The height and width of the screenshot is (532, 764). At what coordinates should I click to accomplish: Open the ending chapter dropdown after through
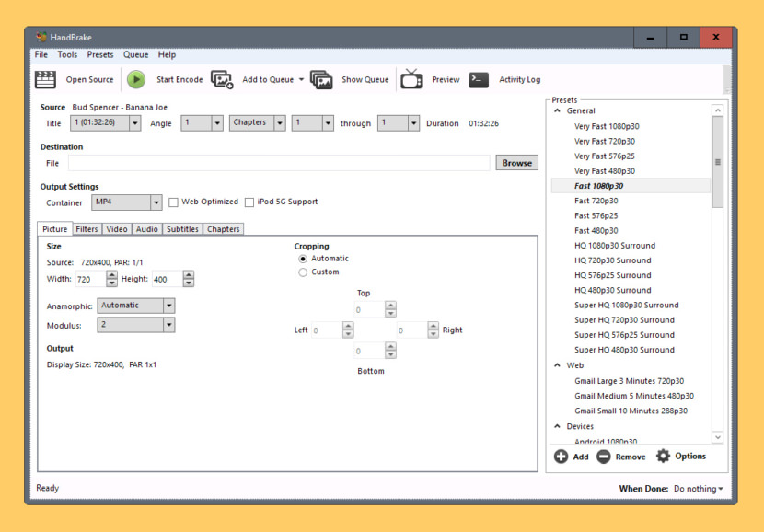(399, 123)
